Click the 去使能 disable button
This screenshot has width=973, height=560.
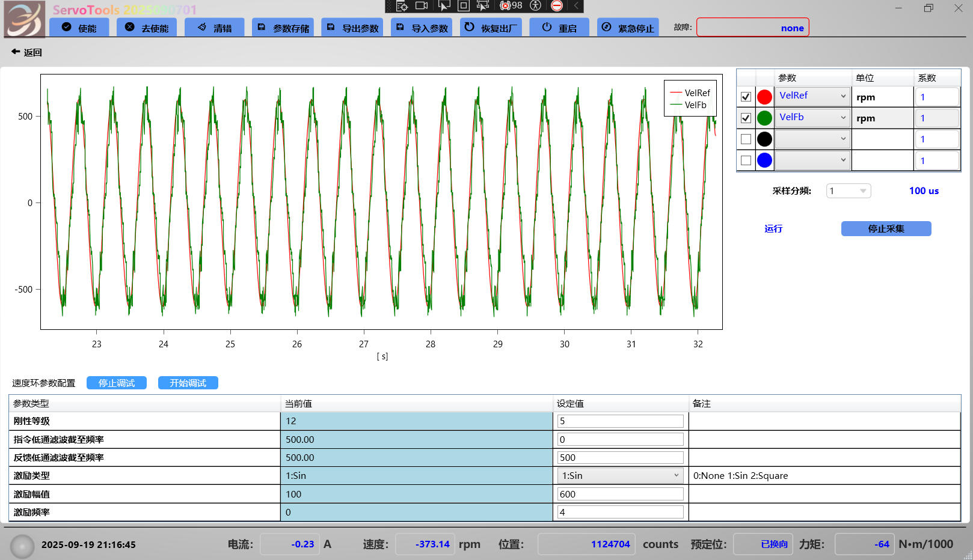point(146,28)
